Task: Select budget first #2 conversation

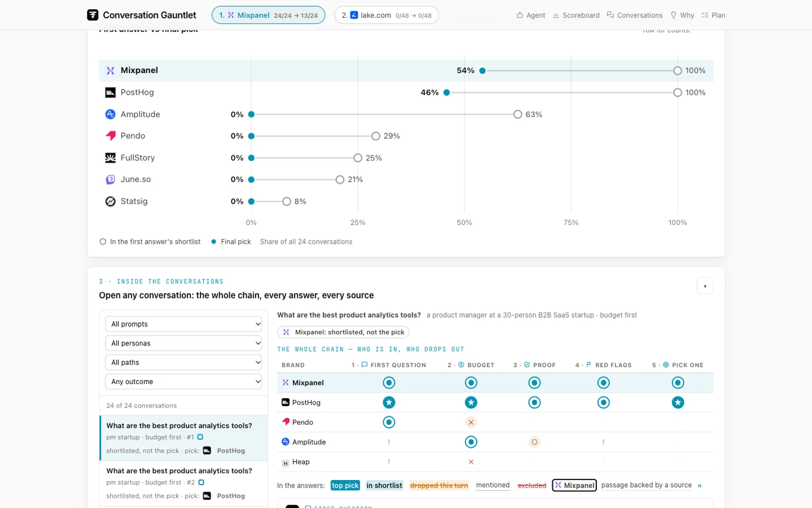Action: click(184, 483)
